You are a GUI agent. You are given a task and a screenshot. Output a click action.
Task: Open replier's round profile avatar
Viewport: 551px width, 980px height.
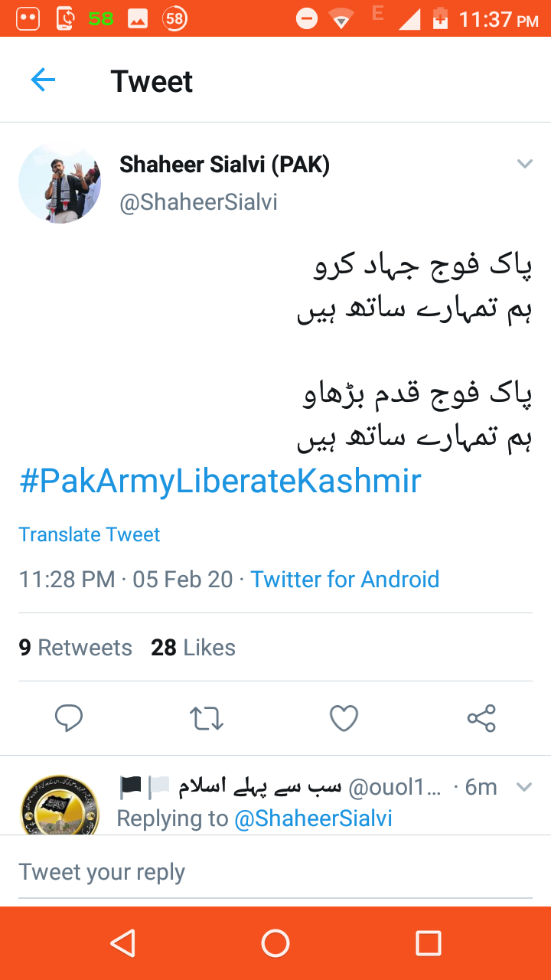coord(60,804)
